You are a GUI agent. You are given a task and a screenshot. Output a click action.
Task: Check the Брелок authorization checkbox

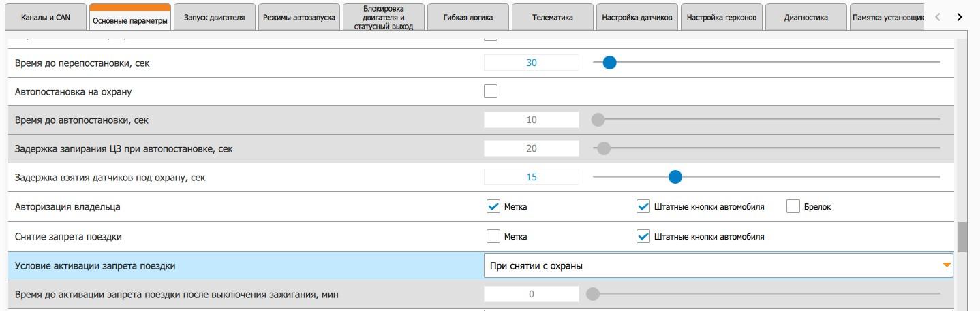tap(793, 207)
